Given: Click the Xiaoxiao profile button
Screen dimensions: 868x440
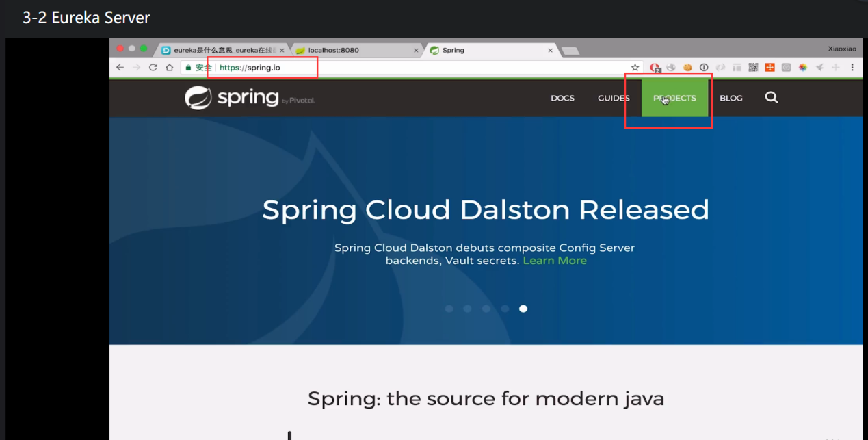Looking at the screenshot, I should tap(842, 49).
